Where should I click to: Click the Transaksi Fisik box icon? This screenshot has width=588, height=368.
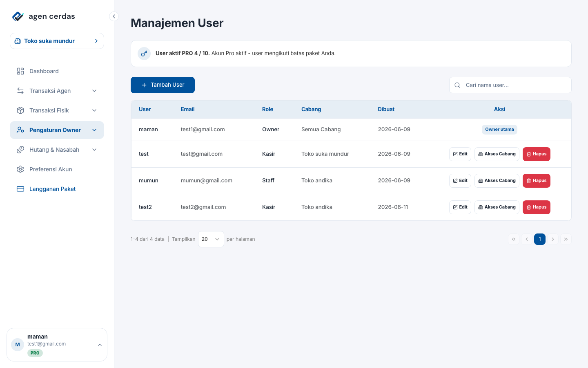click(20, 110)
